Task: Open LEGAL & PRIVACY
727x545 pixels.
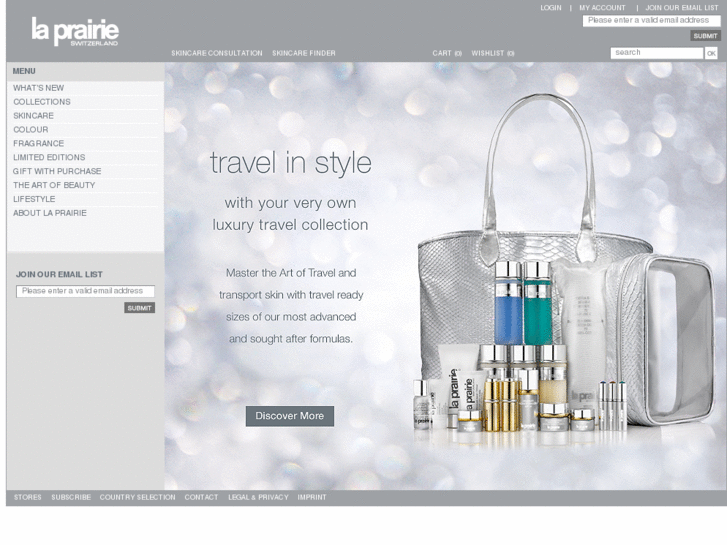Action: coord(258,497)
